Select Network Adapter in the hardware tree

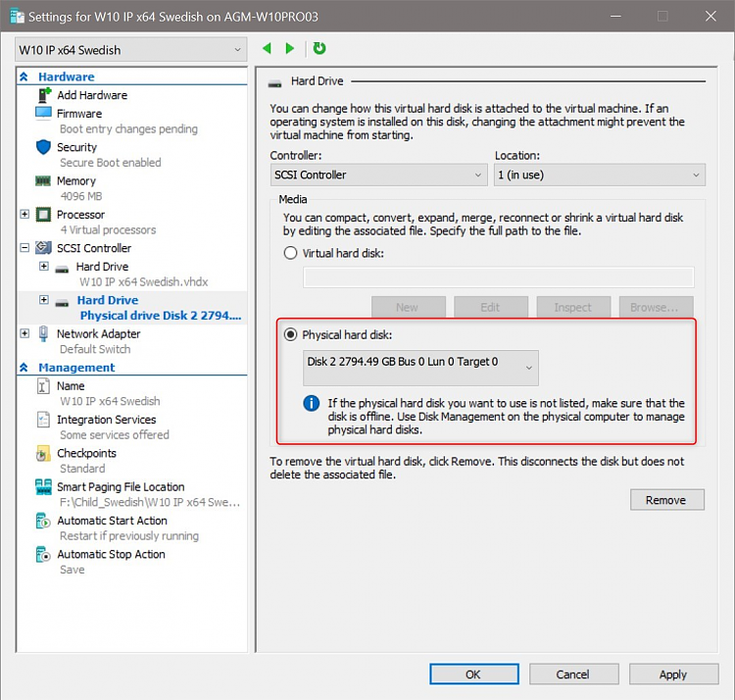[98, 334]
